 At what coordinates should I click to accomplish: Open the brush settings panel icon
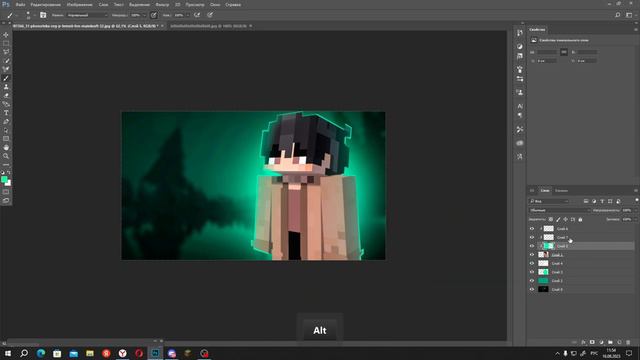point(43,15)
